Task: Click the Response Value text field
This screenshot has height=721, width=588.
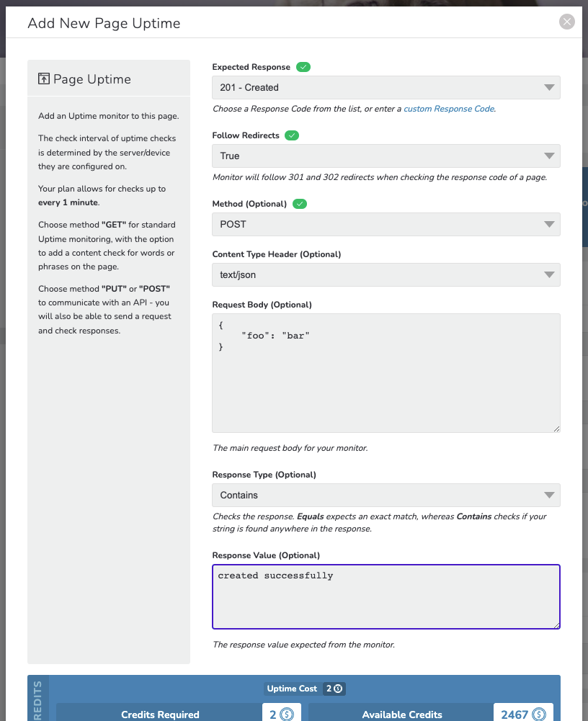Action: coord(386,597)
